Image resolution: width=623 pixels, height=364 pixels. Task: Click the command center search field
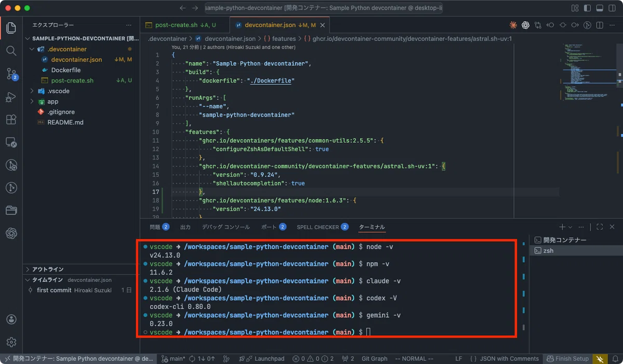point(323,8)
